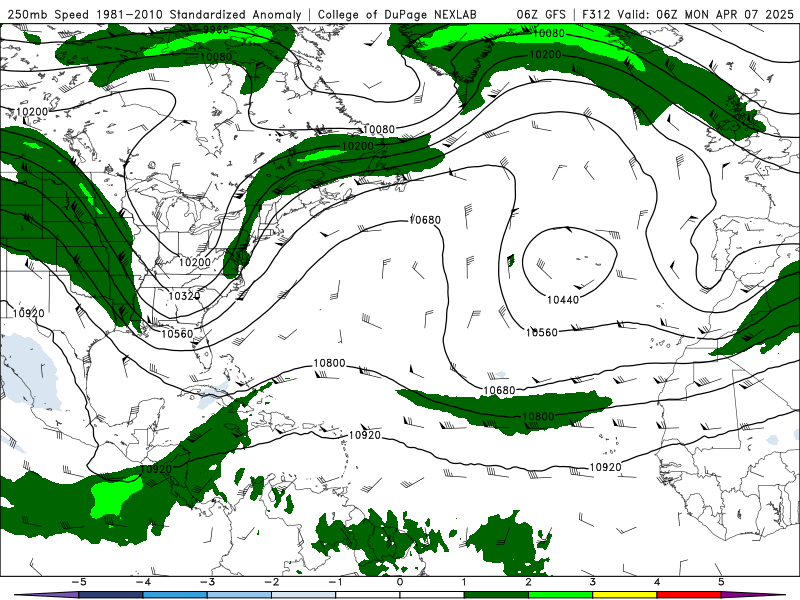Click the '-2' colorbar tick label
The height and width of the screenshot is (600, 800).
click(x=271, y=582)
